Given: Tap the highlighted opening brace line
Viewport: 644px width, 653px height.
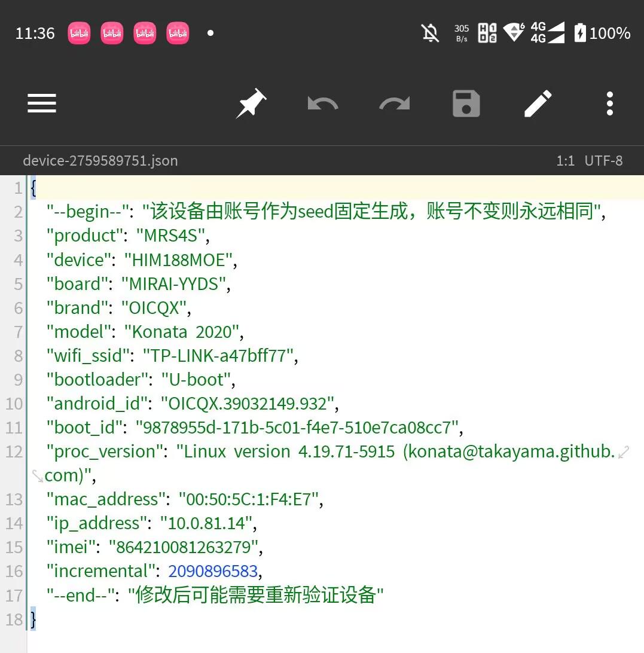Looking at the screenshot, I should pyautogui.click(x=32, y=187).
